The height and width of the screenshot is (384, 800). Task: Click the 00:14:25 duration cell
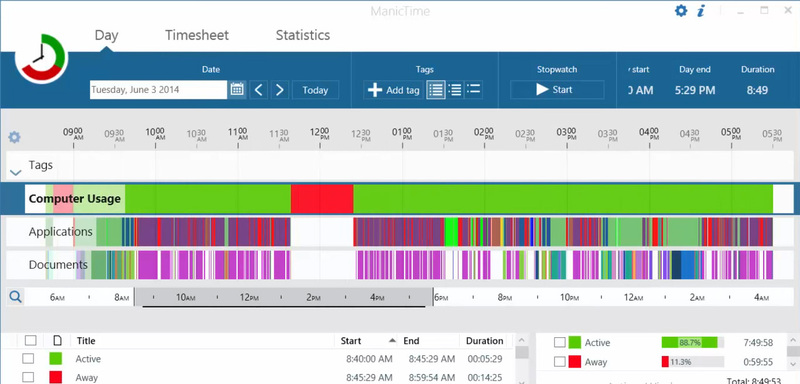[485, 378]
